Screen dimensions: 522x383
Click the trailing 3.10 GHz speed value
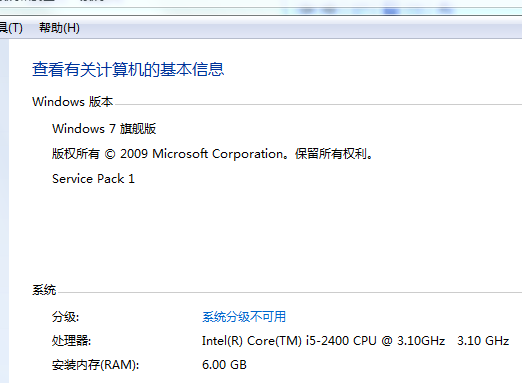click(x=483, y=341)
